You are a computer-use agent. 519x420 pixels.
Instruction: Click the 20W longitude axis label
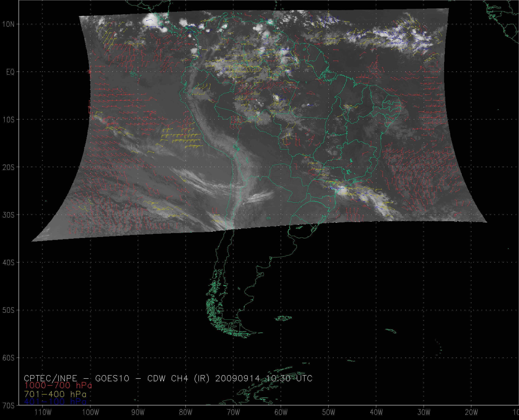pos(472,412)
